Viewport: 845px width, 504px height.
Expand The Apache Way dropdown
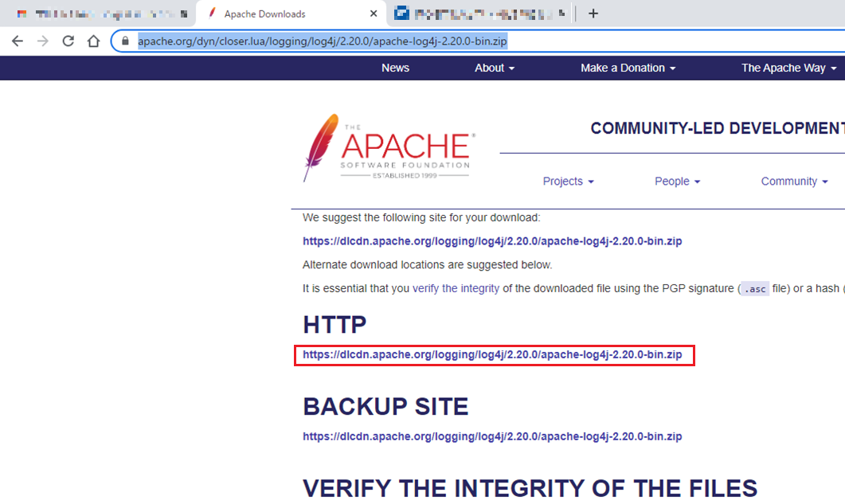coord(789,68)
